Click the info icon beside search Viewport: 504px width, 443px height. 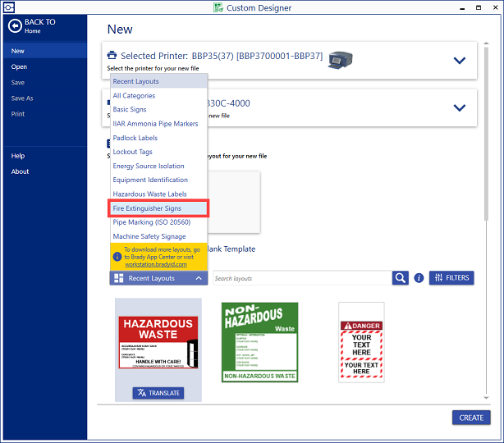[419, 278]
